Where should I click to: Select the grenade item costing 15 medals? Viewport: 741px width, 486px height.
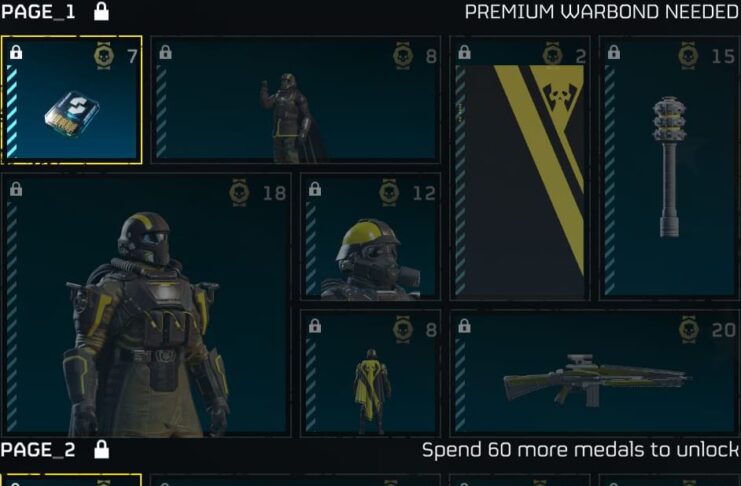coord(669,168)
